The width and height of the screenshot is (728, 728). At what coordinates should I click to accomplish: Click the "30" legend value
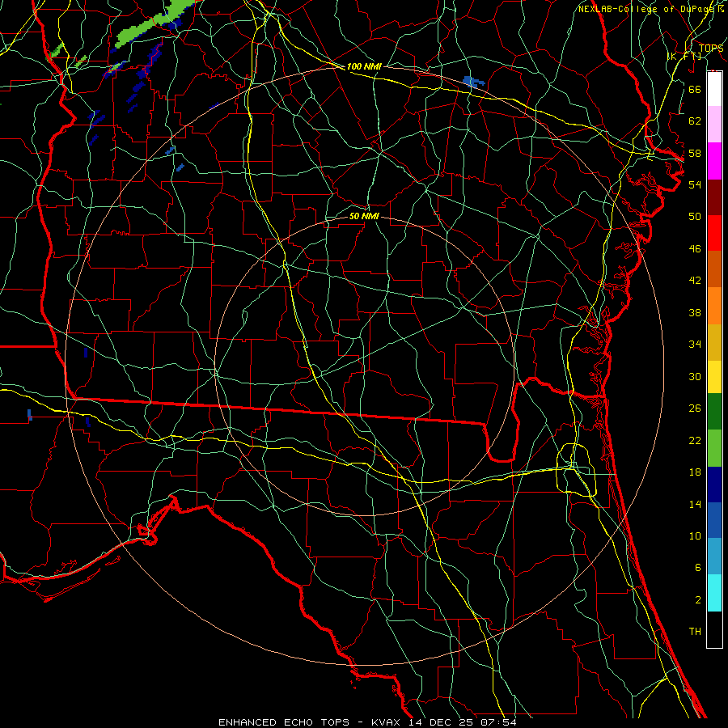695,376
